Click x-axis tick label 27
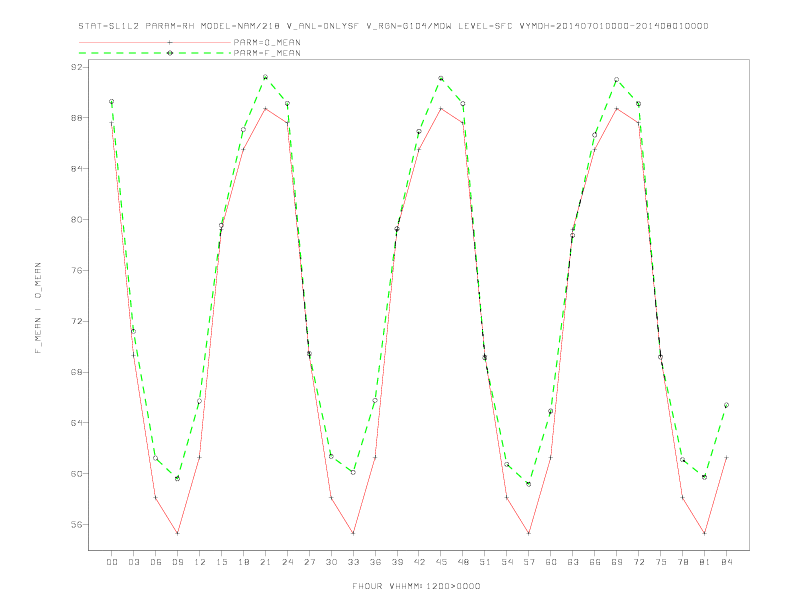792x612 pixels. tap(309, 562)
